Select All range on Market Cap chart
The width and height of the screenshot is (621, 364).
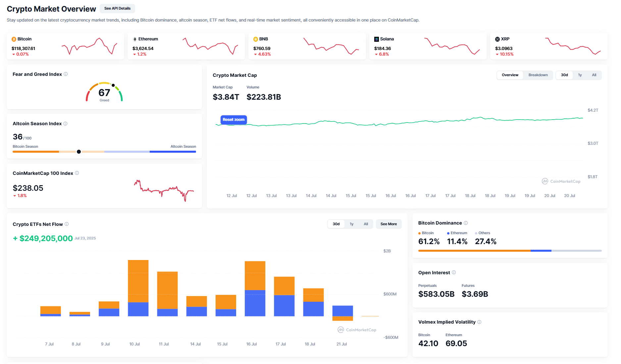[x=594, y=75]
